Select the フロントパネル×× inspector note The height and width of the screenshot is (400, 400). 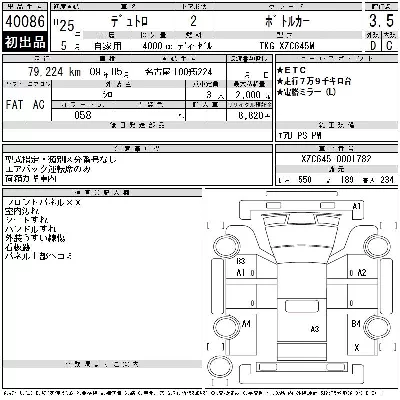pyautogui.click(x=43, y=202)
